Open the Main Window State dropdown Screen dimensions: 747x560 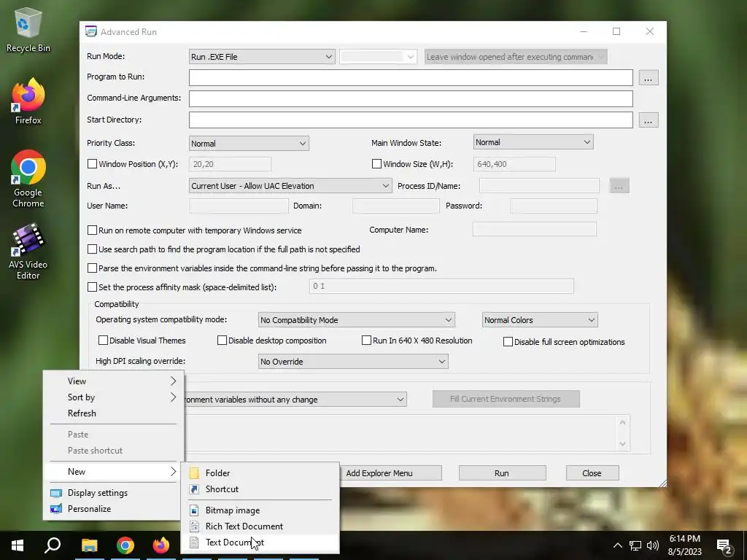533,142
